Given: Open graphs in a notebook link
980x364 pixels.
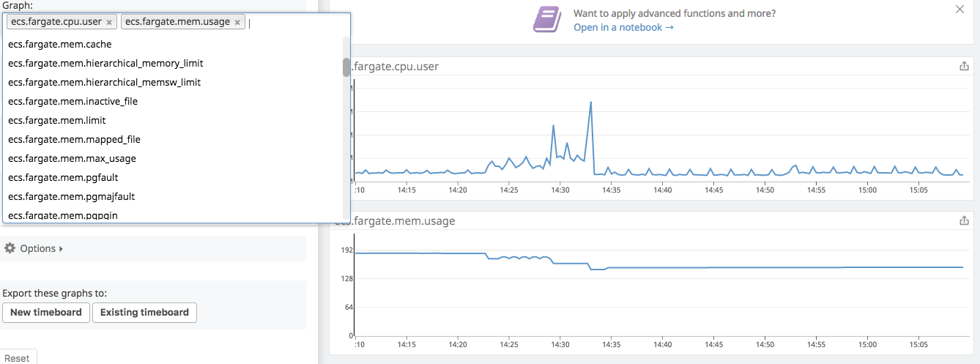Looking at the screenshot, I should pyautogui.click(x=623, y=27).
